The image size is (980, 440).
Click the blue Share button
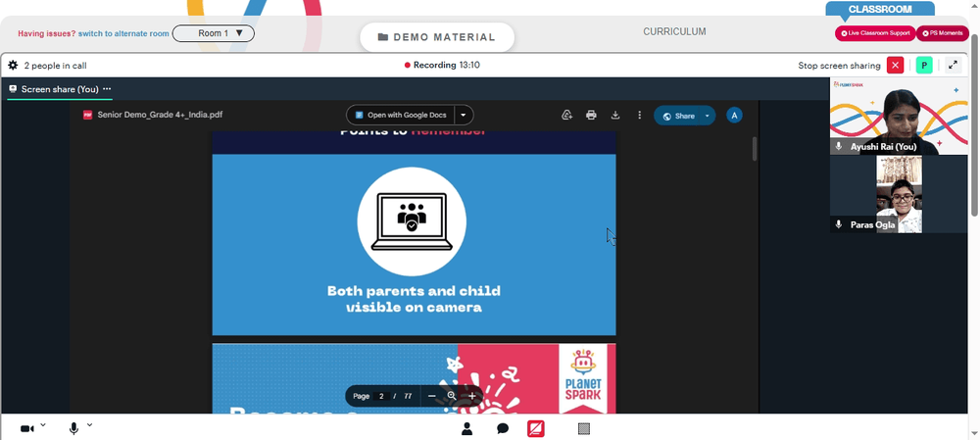click(x=678, y=116)
